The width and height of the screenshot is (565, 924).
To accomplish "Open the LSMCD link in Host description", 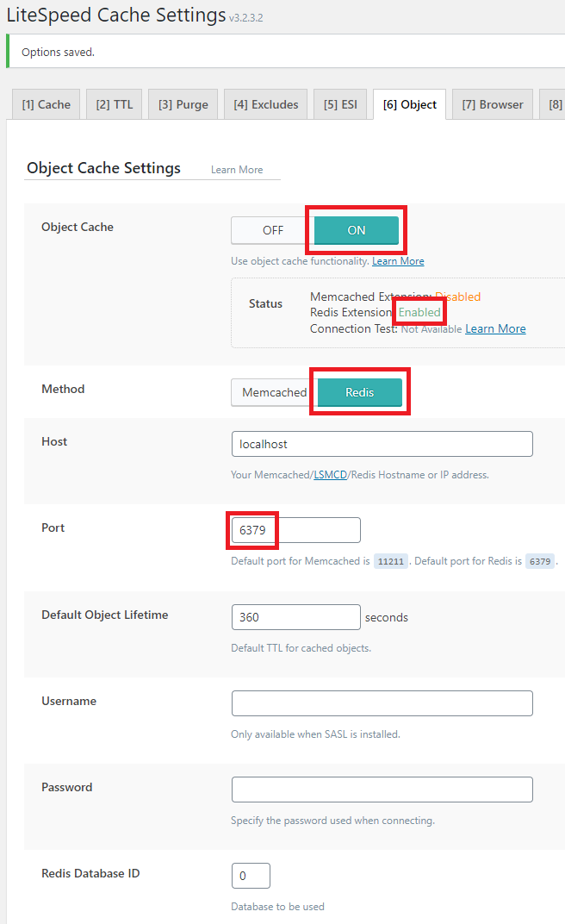I will tap(330, 474).
